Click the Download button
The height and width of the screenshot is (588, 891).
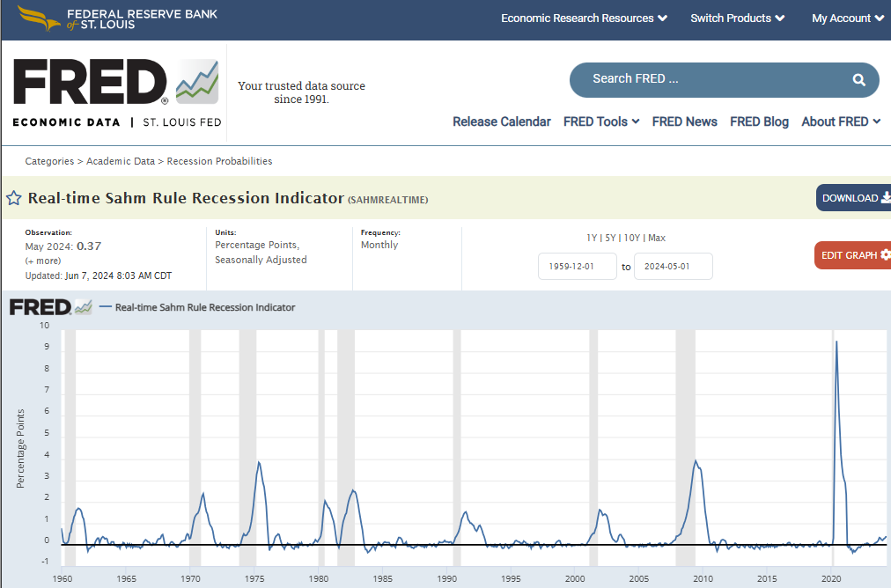[x=853, y=198]
